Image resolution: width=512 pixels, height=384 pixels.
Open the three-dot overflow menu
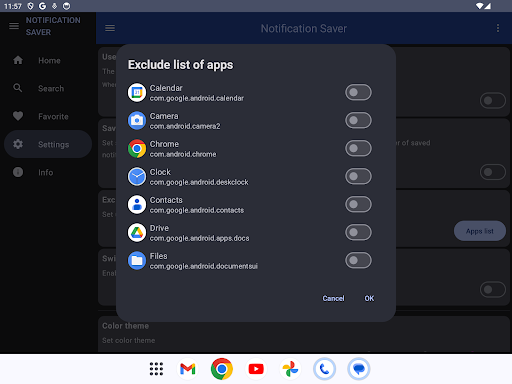498,28
